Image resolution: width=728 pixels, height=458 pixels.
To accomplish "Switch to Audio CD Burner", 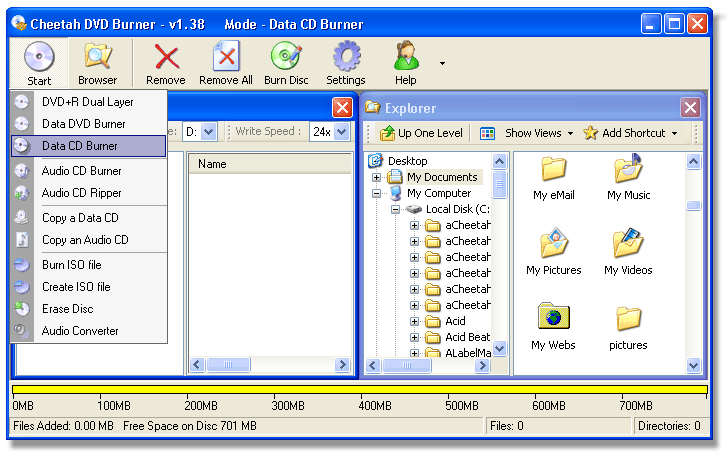I will click(88, 171).
